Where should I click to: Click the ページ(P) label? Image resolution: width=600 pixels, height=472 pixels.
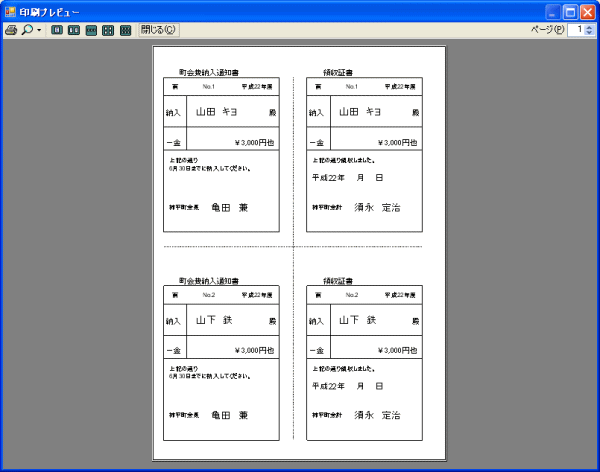coord(547,30)
